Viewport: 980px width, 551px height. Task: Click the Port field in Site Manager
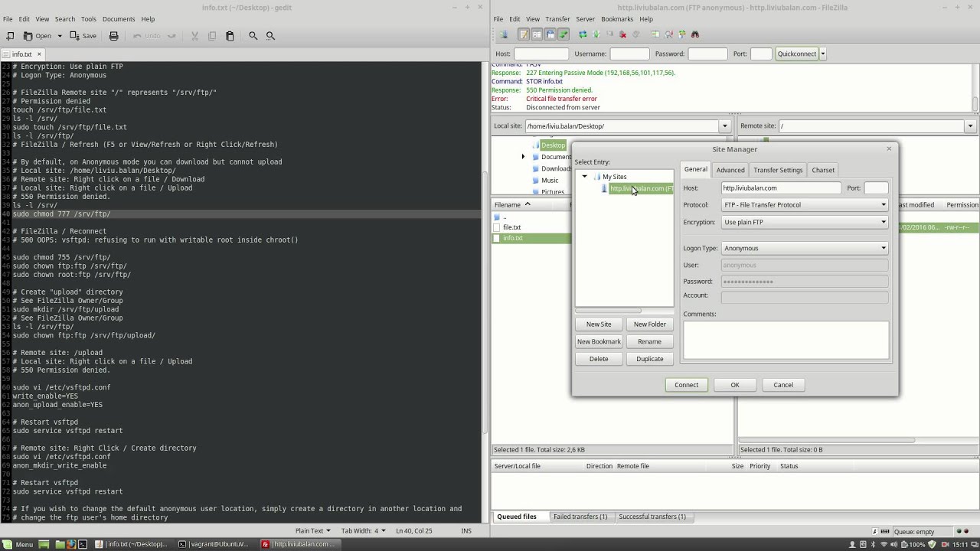[876, 188]
